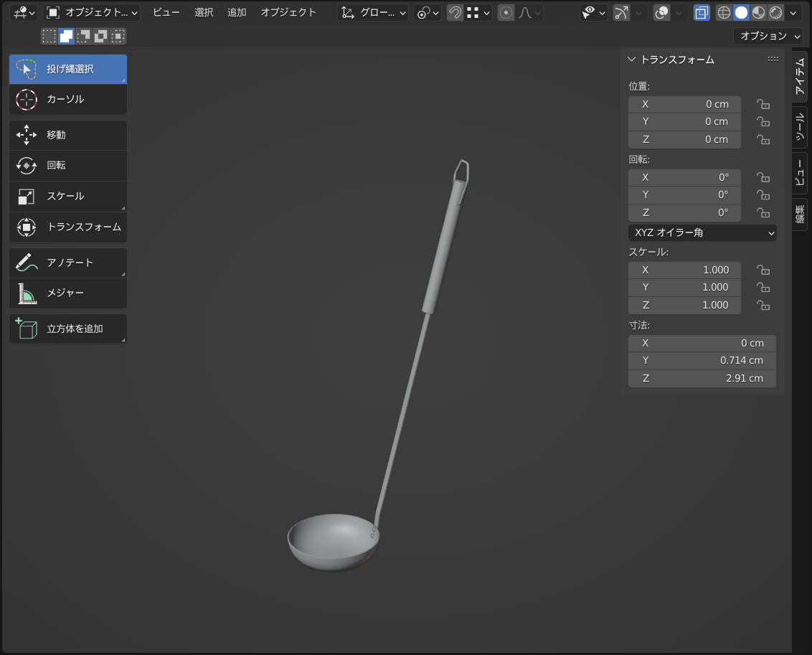Switch to the ツール sidebar tab

coord(800,126)
